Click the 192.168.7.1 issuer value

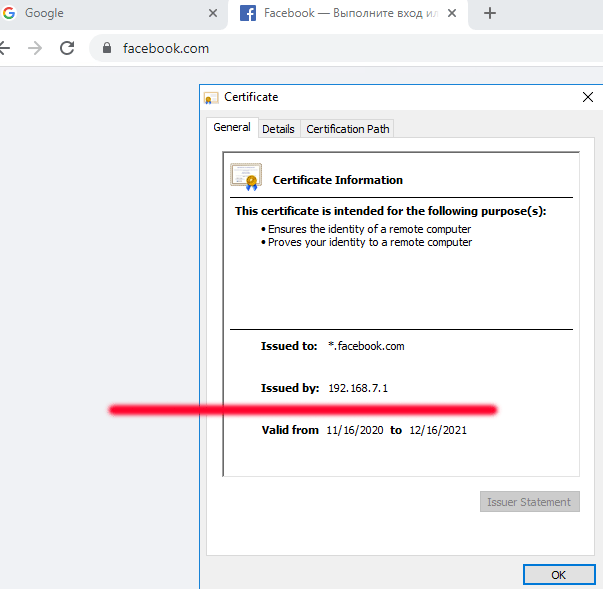pyautogui.click(x=358, y=388)
